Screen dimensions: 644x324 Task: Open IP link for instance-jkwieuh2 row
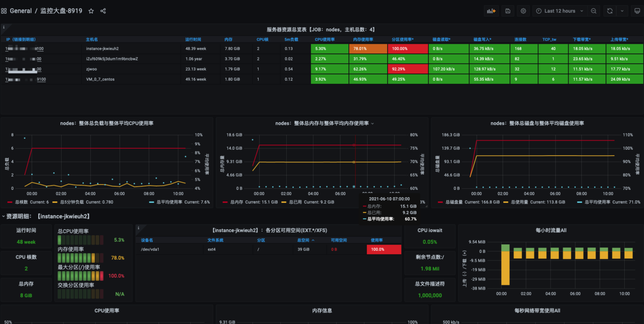(x=24, y=49)
